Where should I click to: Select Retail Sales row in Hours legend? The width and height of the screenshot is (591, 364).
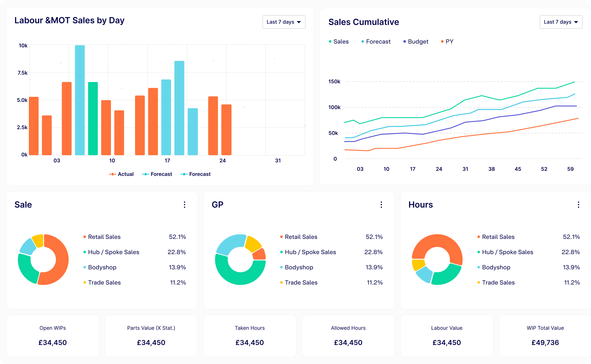tap(498, 237)
